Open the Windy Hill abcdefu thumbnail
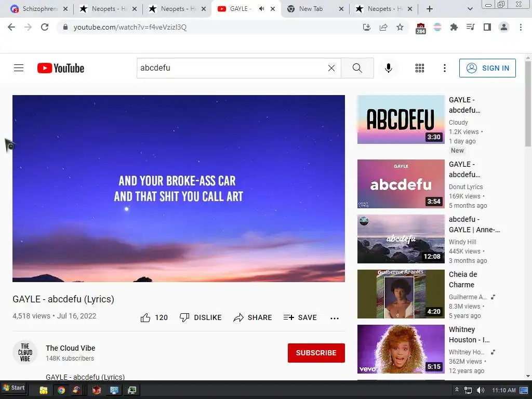Screen dimensions: 532x399 [401, 239]
